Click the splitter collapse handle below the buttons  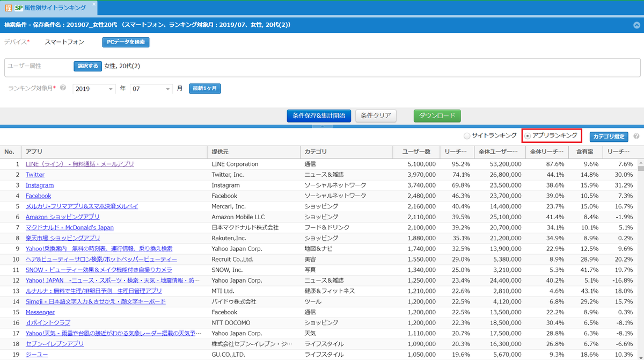[x=322, y=126]
